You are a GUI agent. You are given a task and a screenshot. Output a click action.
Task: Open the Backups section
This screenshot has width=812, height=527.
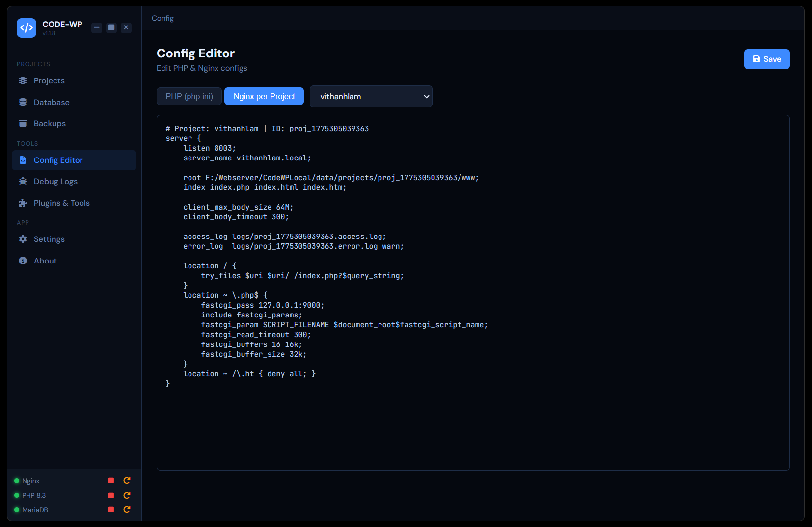pos(50,124)
